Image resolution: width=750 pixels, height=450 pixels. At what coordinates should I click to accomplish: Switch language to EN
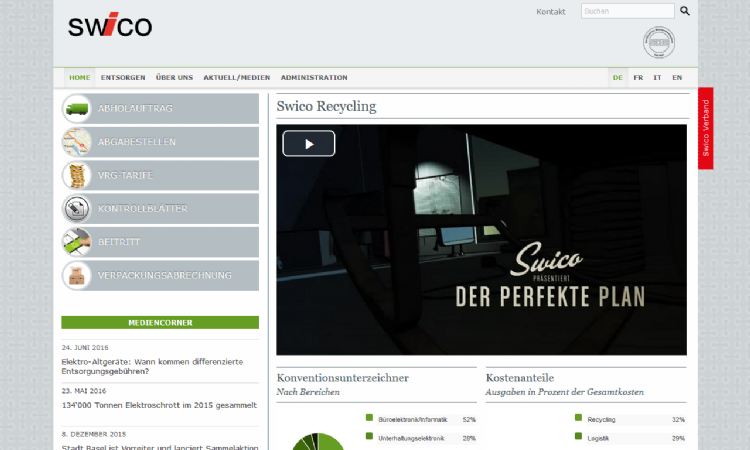pyautogui.click(x=677, y=77)
